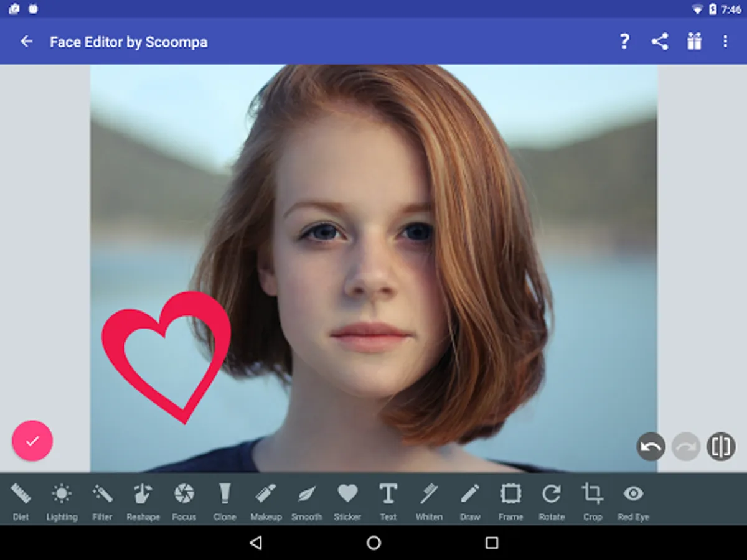Choose the Reshape tool
Viewport: 747px width, 560px height.
click(143, 501)
